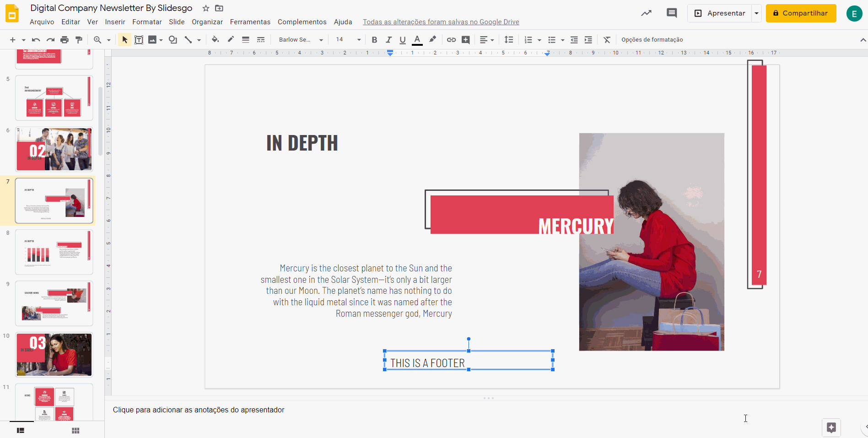Viewport: 868px width, 438px height.
Task: Open the Inserir menu
Action: [x=115, y=22]
